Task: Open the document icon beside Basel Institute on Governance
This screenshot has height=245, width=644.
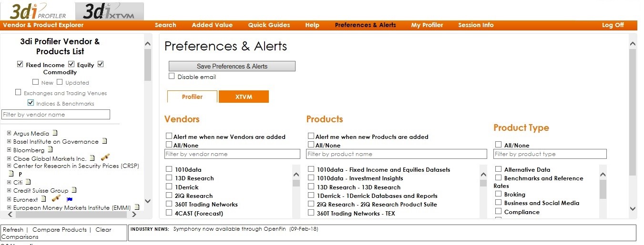Action: point(104,141)
